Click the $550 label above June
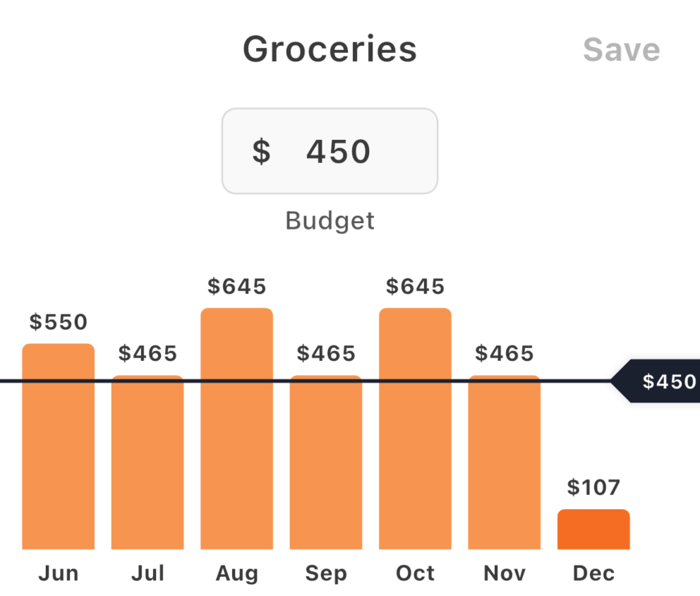 pos(59,322)
